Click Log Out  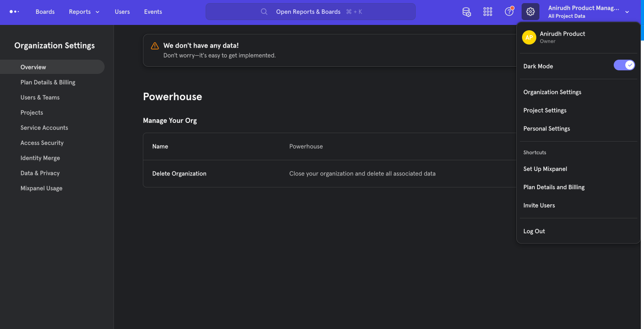point(578,231)
